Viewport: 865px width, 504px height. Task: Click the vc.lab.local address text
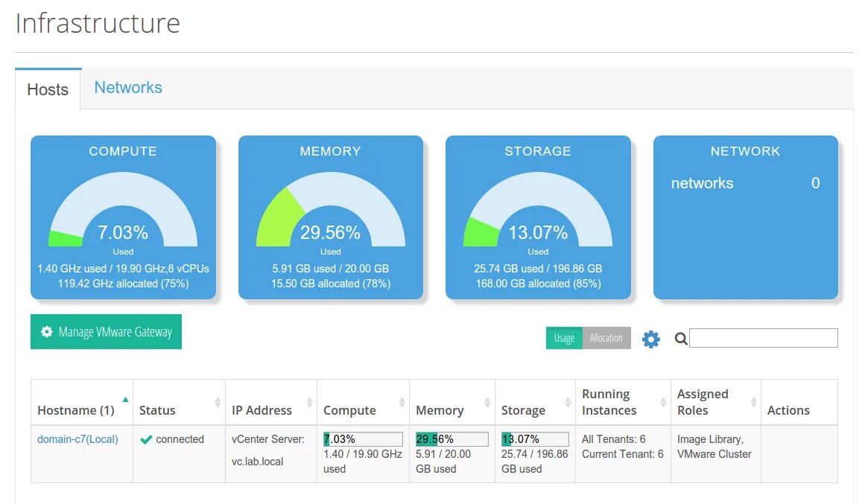258,462
